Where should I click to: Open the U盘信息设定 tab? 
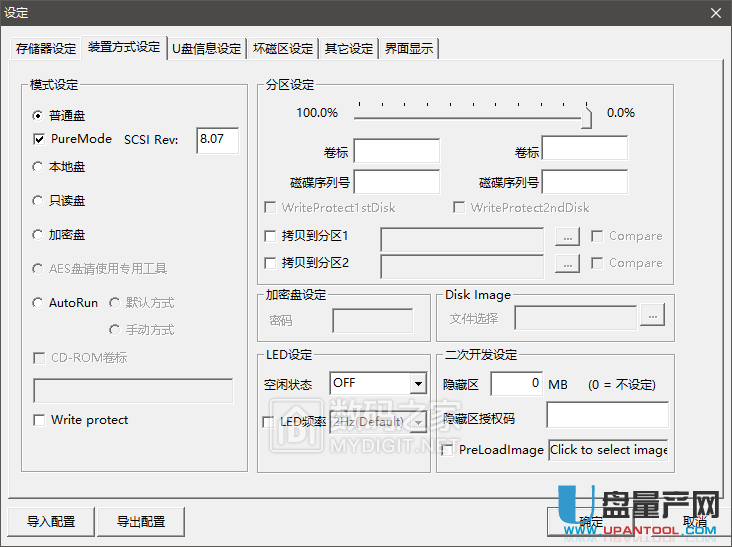pyautogui.click(x=206, y=49)
